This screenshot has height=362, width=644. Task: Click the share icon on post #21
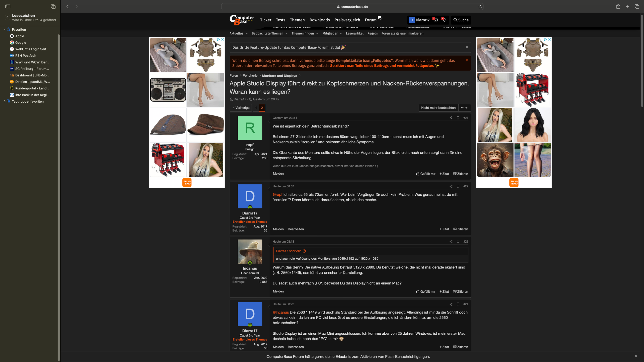pyautogui.click(x=451, y=118)
